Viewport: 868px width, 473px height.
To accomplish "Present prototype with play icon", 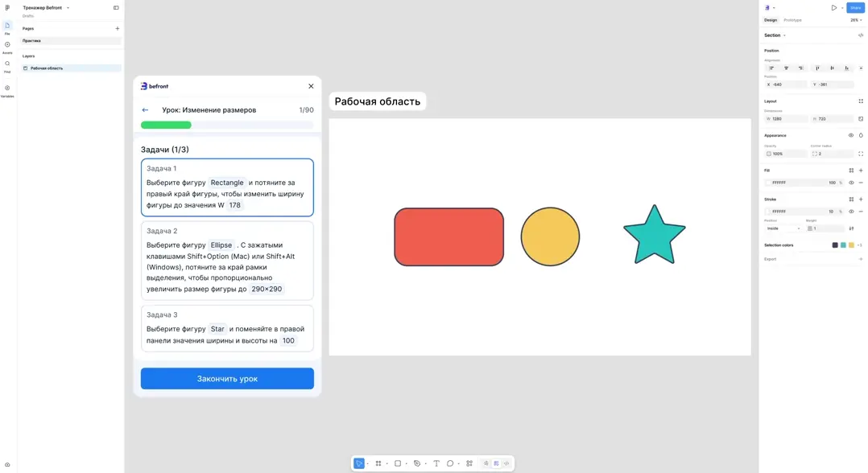I will [x=833, y=8].
